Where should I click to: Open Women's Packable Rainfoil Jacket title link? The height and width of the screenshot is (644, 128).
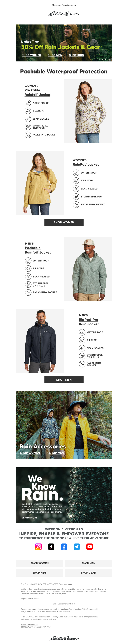pyautogui.click(x=37, y=92)
